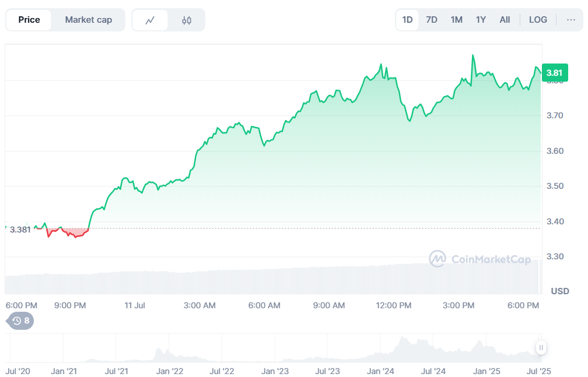
Task: Click the green 3.81 current price tag
Action: click(554, 73)
